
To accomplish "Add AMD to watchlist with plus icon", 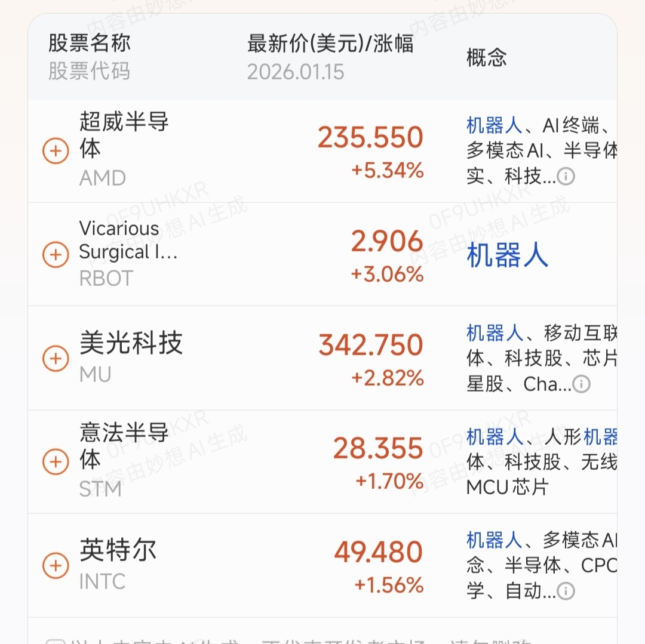I will (x=56, y=151).
